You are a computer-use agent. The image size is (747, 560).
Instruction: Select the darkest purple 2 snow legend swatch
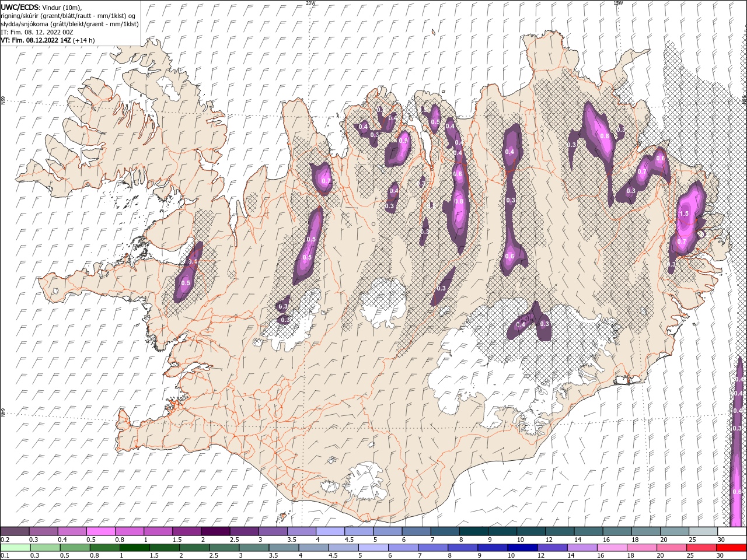215,531
